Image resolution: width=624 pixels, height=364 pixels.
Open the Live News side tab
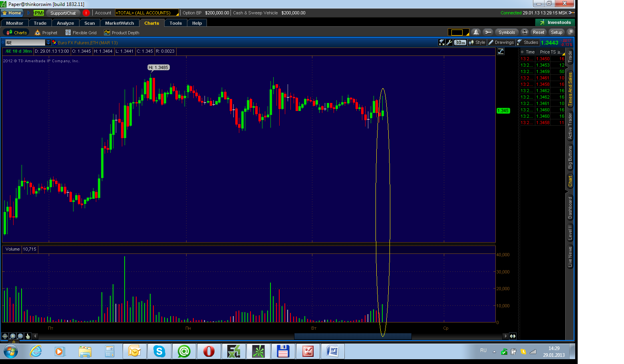point(570,257)
